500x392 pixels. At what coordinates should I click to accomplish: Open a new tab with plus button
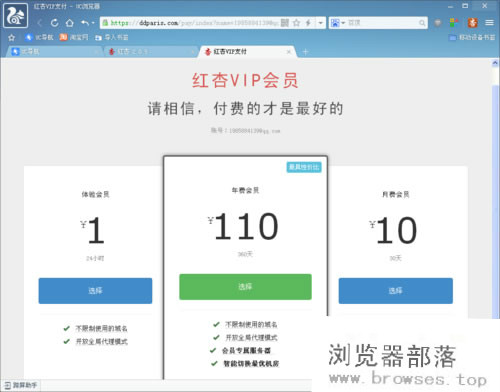coord(305,52)
